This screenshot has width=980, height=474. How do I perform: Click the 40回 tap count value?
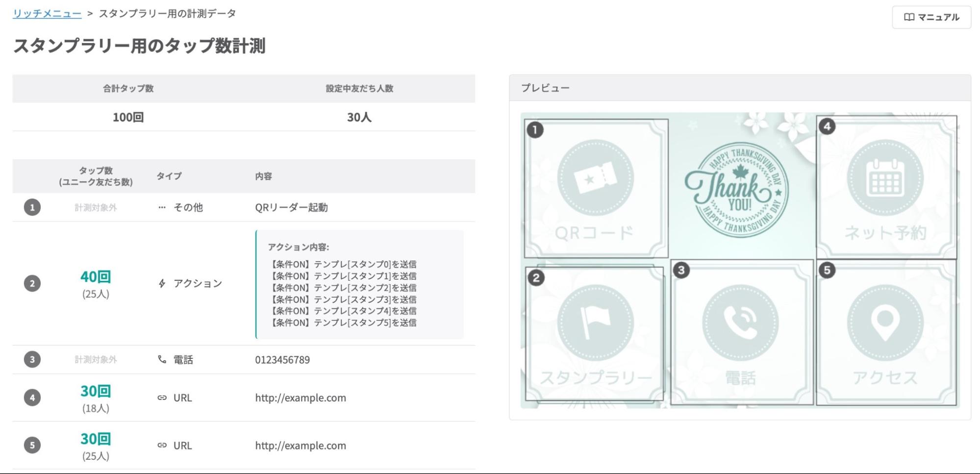[96, 277]
